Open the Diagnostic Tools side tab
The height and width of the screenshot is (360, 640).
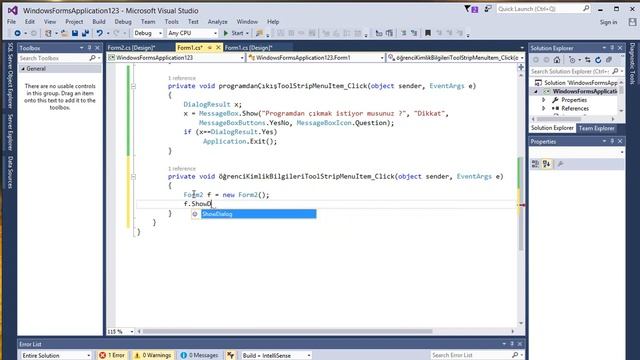[x=632, y=63]
